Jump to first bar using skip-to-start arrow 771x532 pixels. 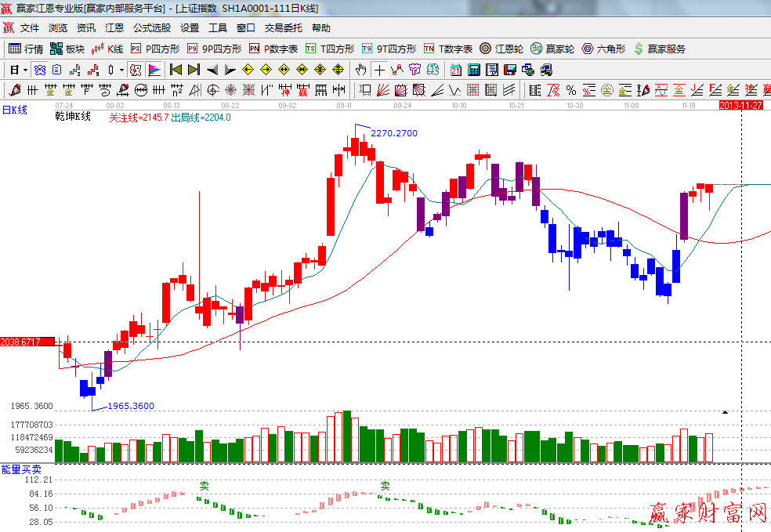[176, 70]
